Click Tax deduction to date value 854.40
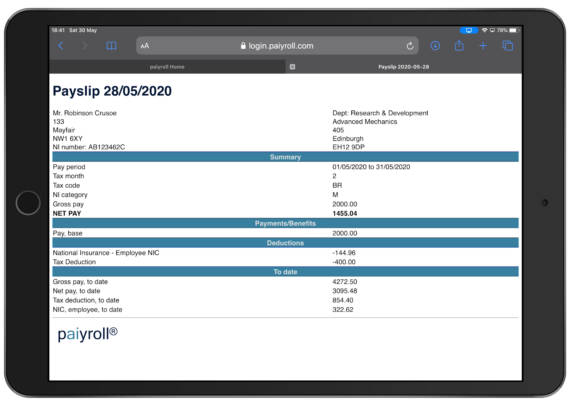 (x=343, y=300)
